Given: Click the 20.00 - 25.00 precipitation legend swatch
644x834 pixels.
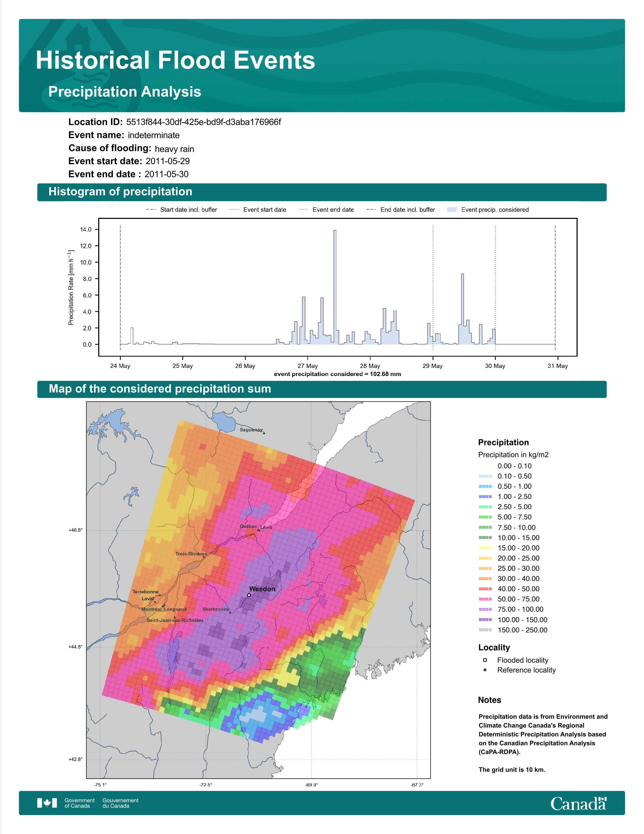Looking at the screenshot, I should pyautogui.click(x=485, y=558).
